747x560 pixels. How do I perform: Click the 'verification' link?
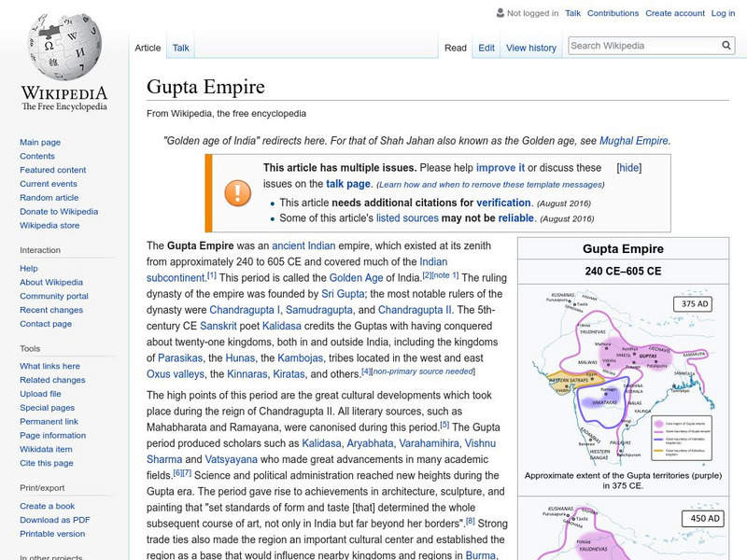coord(503,203)
